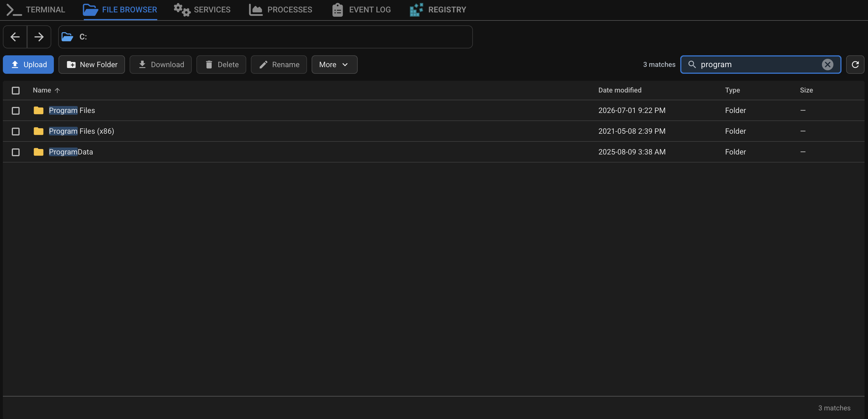Open the "Program Files (x86)" folder name
The image size is (868, 419).
click(82, 131)
